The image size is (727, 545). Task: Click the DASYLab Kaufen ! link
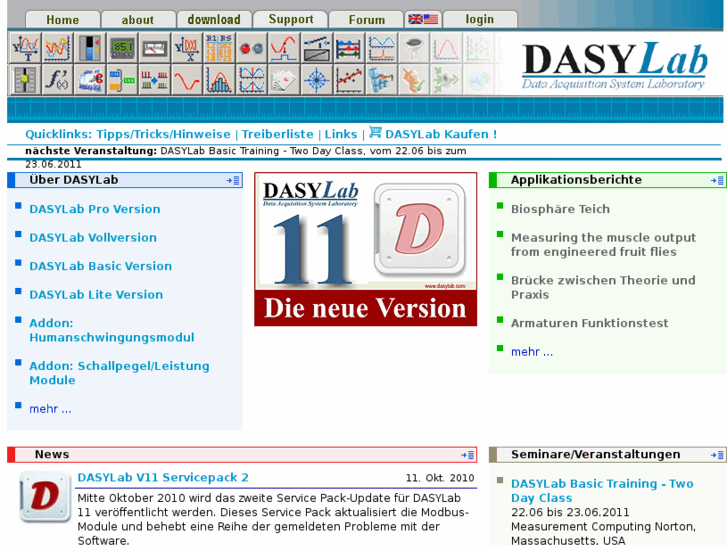pyautogui.click(x=441, y=135)
